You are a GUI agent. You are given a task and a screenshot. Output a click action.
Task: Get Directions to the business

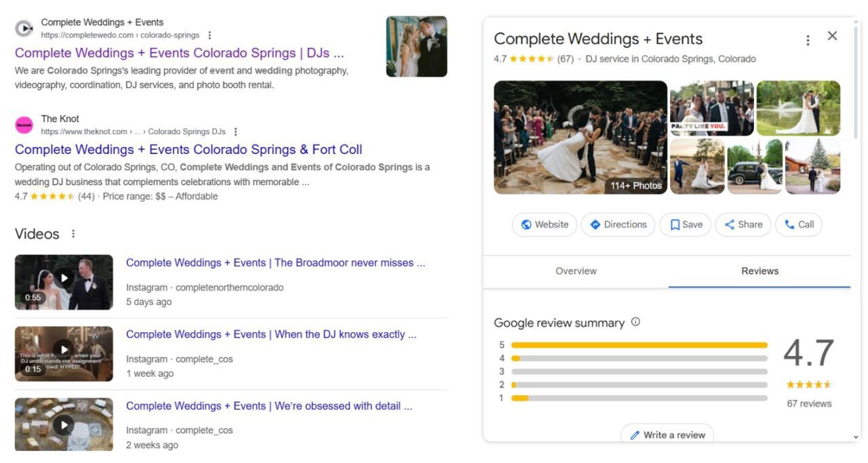click(618, 224)
